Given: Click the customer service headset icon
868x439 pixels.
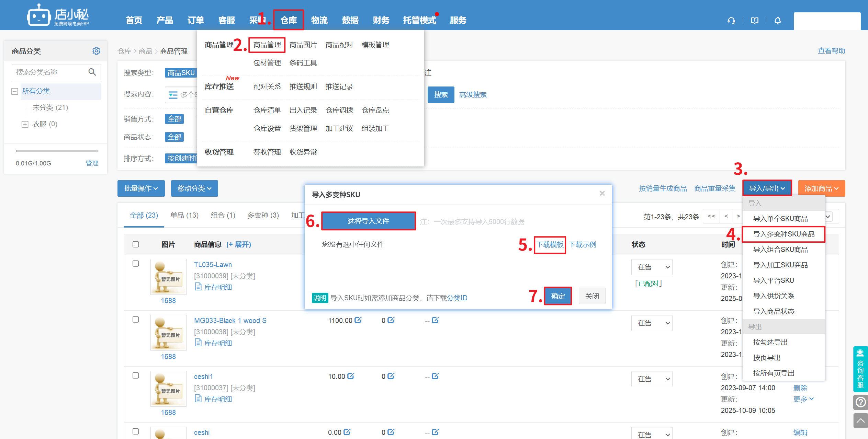Looking at the screenshot, I should pos(731,21).
